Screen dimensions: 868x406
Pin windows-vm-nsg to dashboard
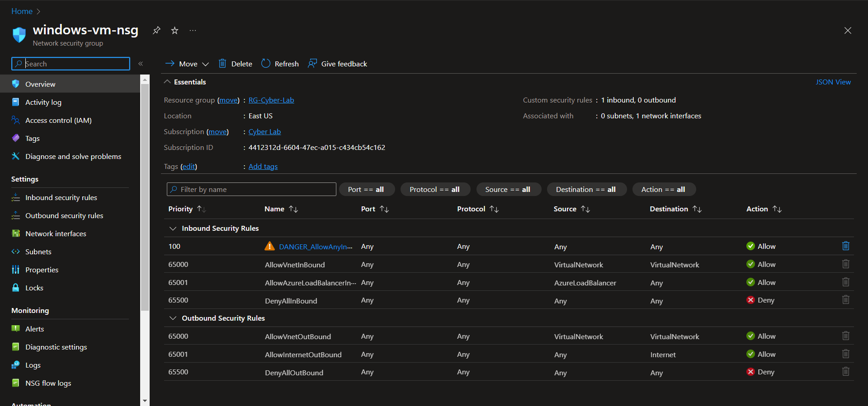[156, 30]
